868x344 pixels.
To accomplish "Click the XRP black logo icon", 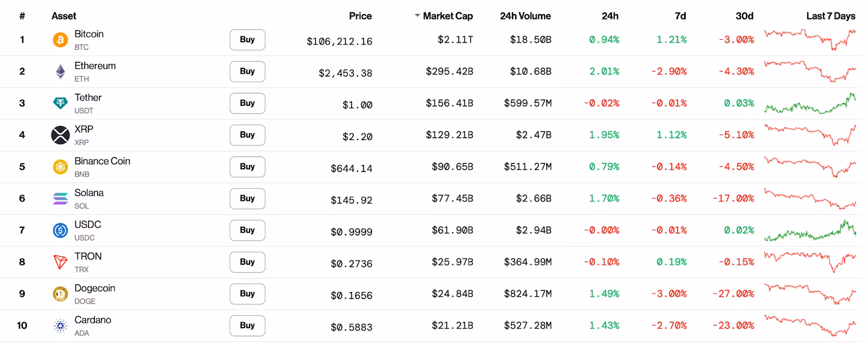I will point(60,135).
